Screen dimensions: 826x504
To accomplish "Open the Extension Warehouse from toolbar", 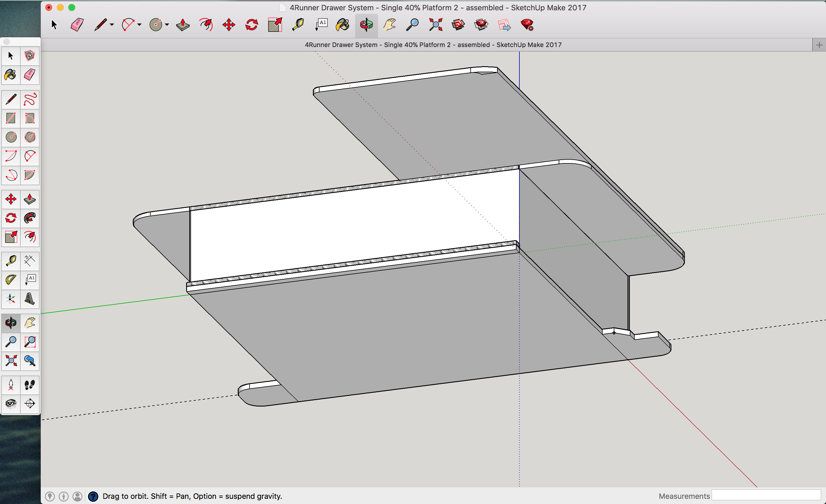I will (x=481, y=25).
